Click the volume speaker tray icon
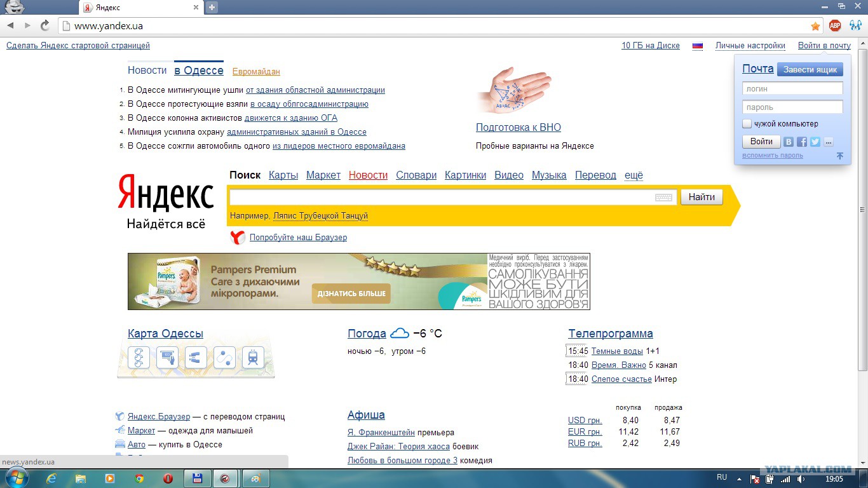Screen dimensions: 868x488 click(801, 479)
